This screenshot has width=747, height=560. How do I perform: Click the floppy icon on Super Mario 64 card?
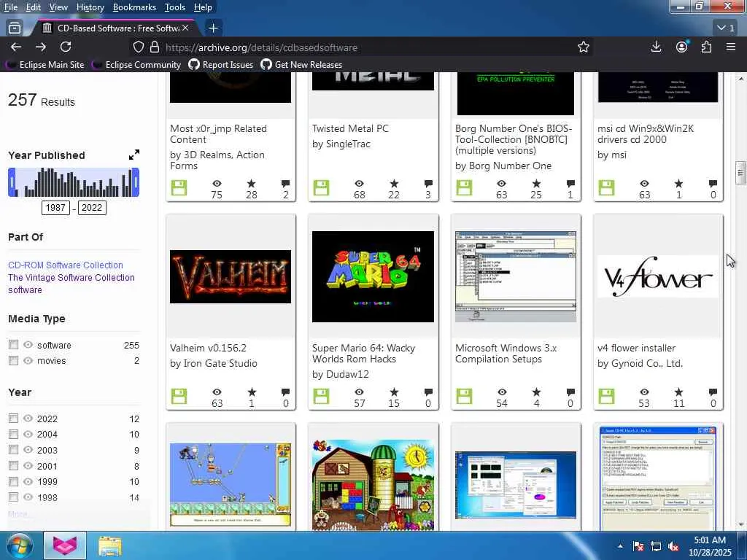coord(321,396)
